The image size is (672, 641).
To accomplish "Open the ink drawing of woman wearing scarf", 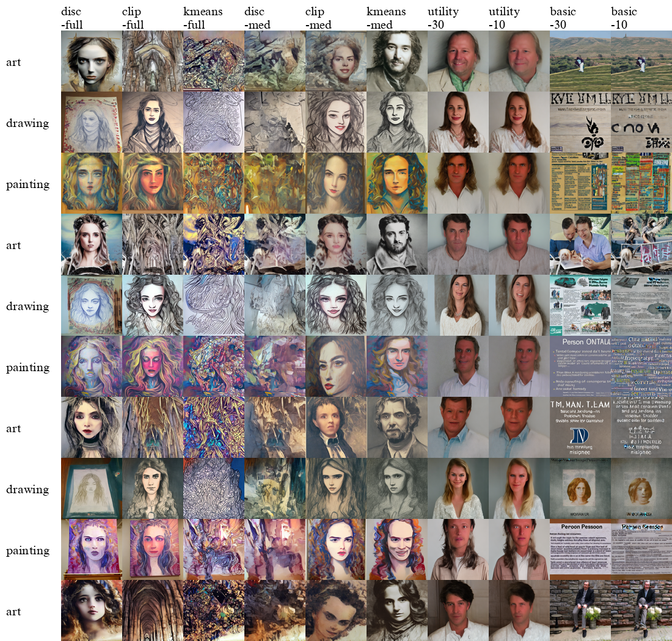I will coord(153,122).
